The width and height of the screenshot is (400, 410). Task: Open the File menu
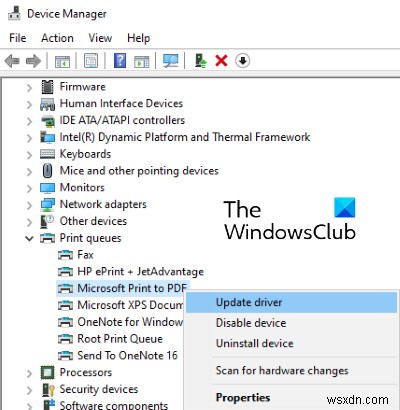(x=18, y=38)
